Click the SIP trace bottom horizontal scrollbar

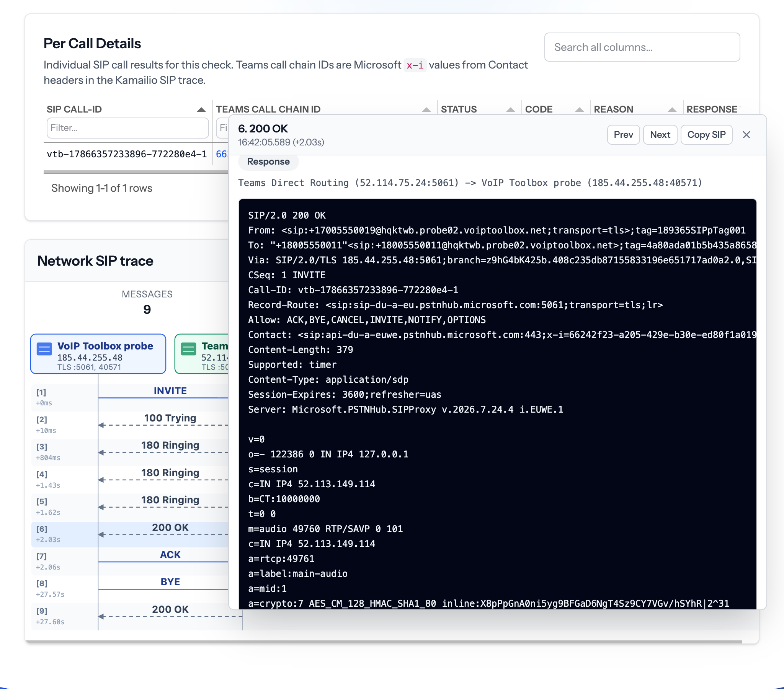[384, 642]
